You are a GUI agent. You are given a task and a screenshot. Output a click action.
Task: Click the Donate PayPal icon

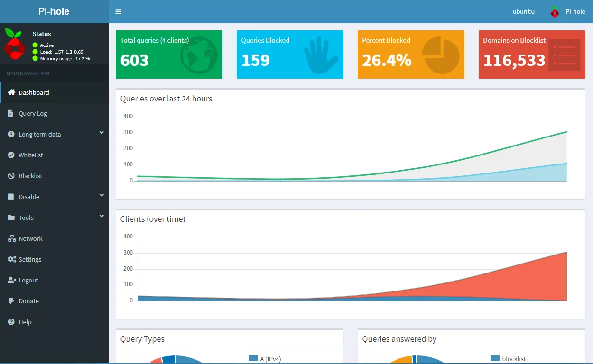[x=11, y=301]
